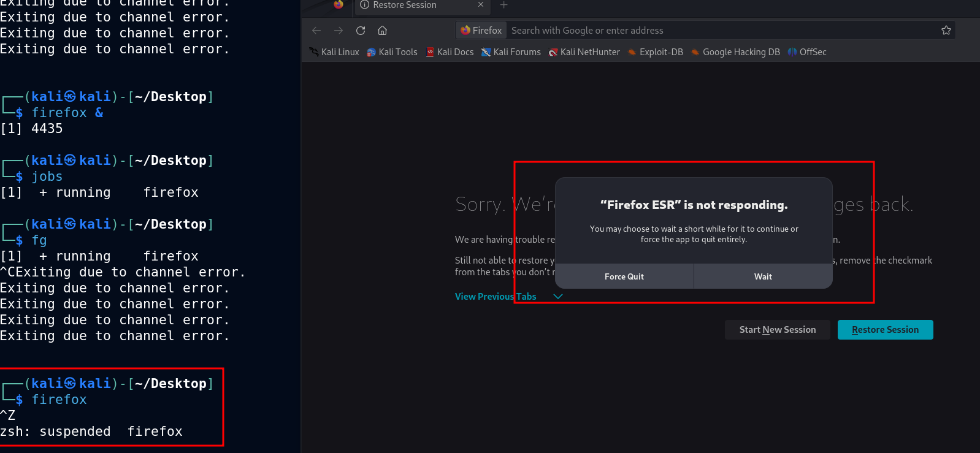Click the Firefox logo left of the tab strip
980x453 pixels.
[339, 5]
